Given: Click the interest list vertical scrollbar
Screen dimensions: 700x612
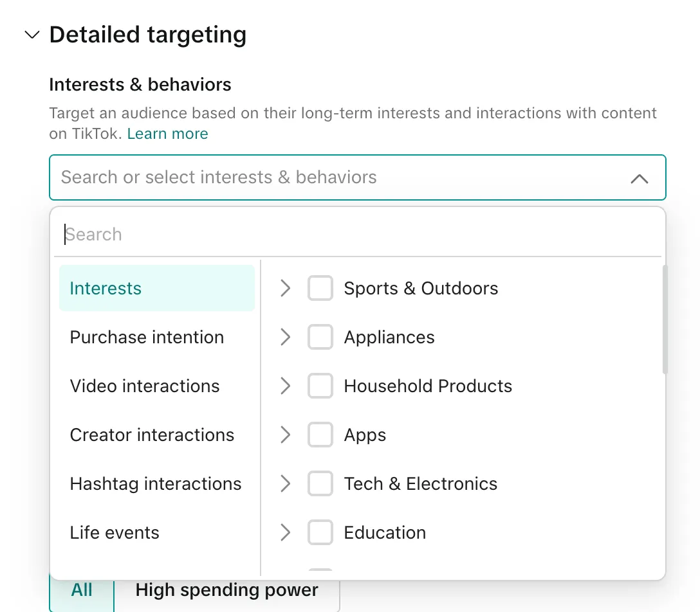Looking at the screenshot, I should click(x=665, y=319).
